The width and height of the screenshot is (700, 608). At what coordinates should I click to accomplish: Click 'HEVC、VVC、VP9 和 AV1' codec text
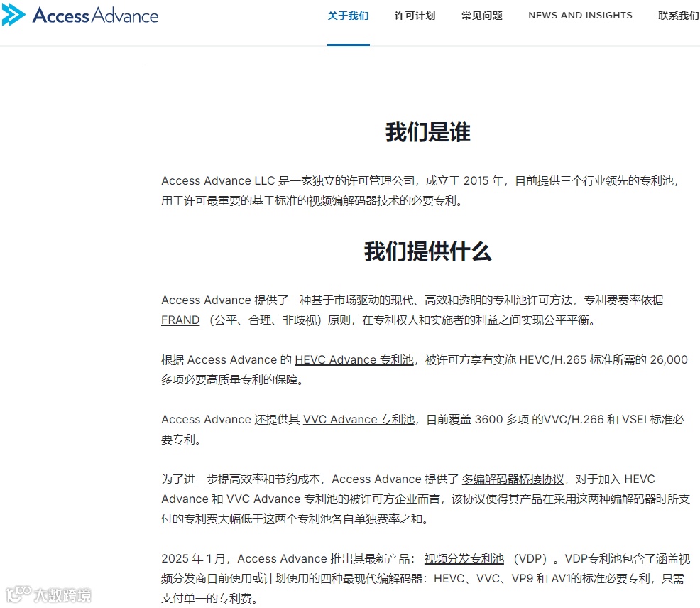pyautogui.click(x=502, y=578)
